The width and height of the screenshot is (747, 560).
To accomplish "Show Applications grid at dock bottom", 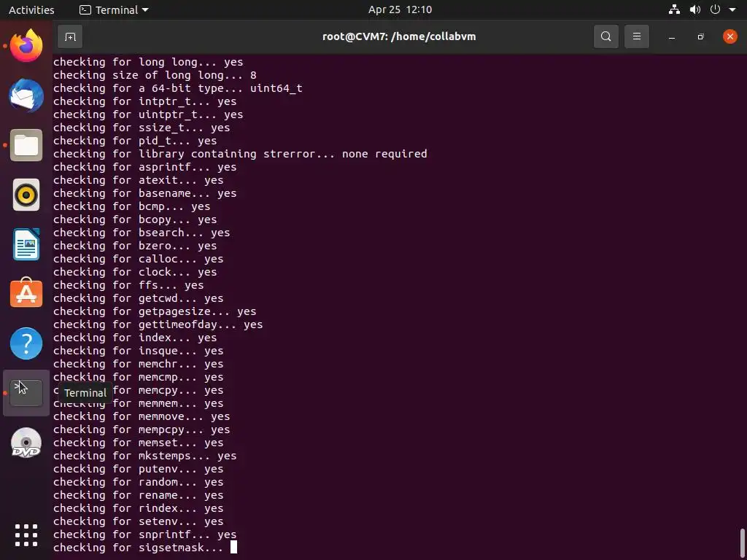I will [x=26, y=535].
